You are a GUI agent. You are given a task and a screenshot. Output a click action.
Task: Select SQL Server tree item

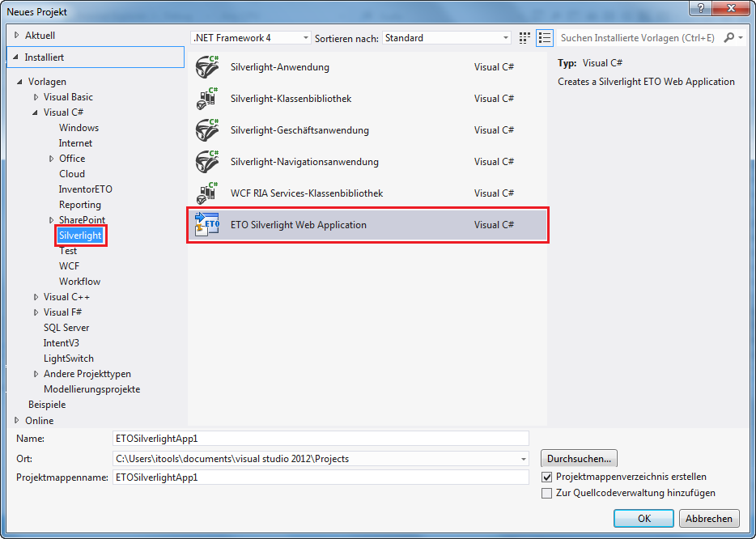[x=66, y=328]
